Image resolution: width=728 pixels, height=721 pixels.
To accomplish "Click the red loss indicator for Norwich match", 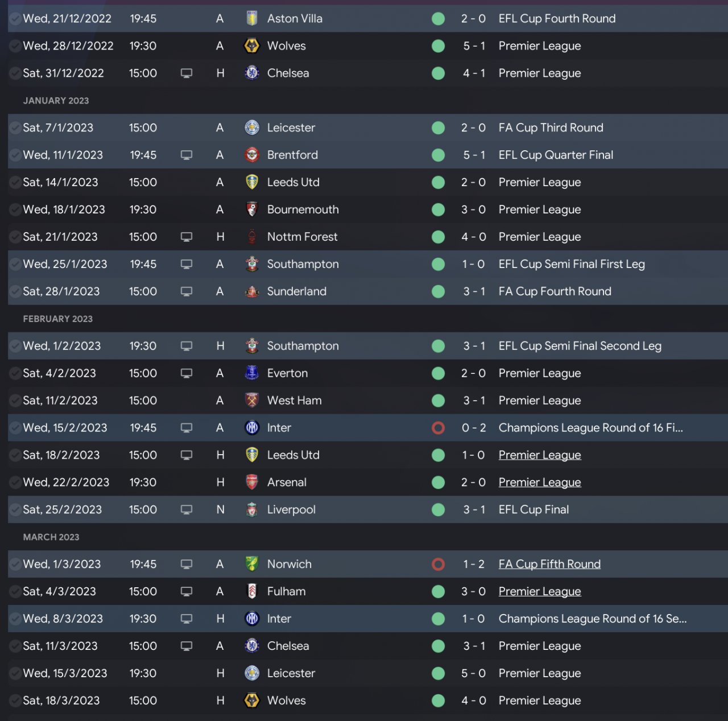I will (x=438, y=564).
